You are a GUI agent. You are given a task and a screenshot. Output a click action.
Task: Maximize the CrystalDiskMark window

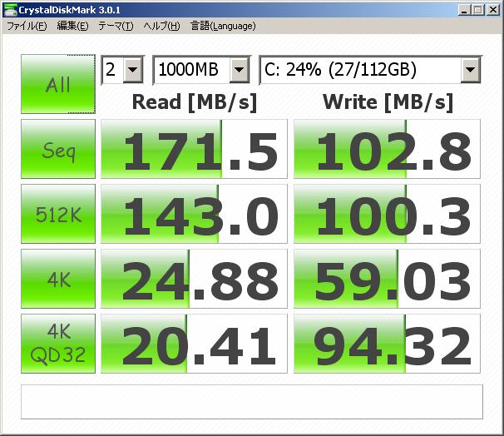pyautogui.click(x=477, y=10)
